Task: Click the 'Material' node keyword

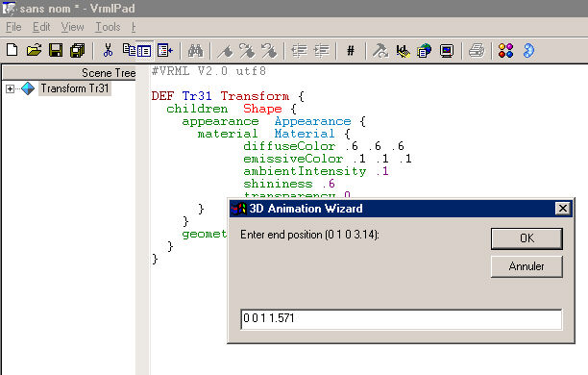Action: point(305,134)
